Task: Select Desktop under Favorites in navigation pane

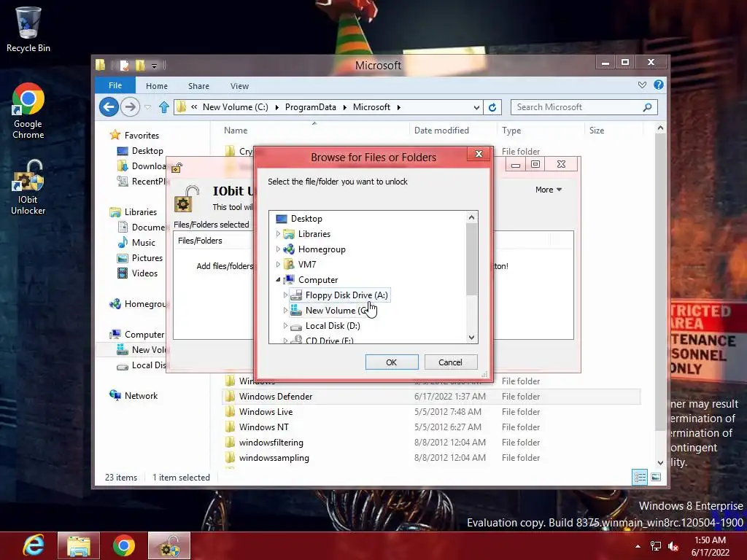Action: [x=147, y=150]
